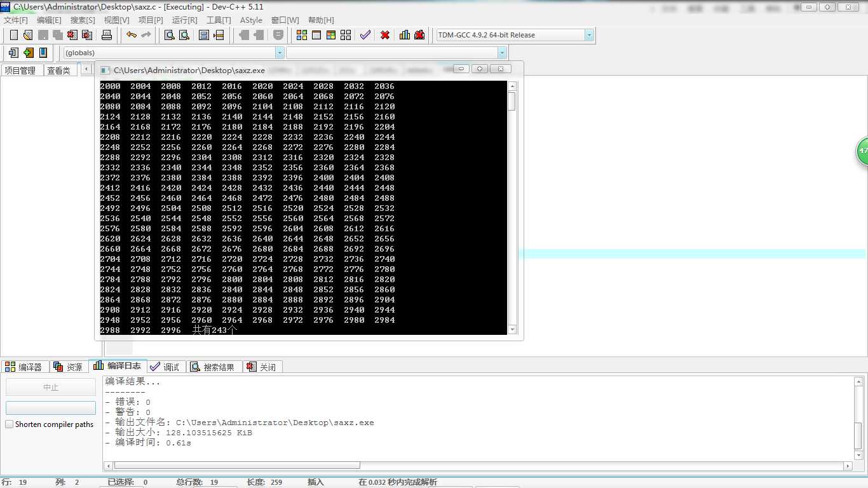Image resolution: width=868 pixels, height=488 pixels.
Task: Select the 搜索结果 bottom tab
Action: (213, 367)
